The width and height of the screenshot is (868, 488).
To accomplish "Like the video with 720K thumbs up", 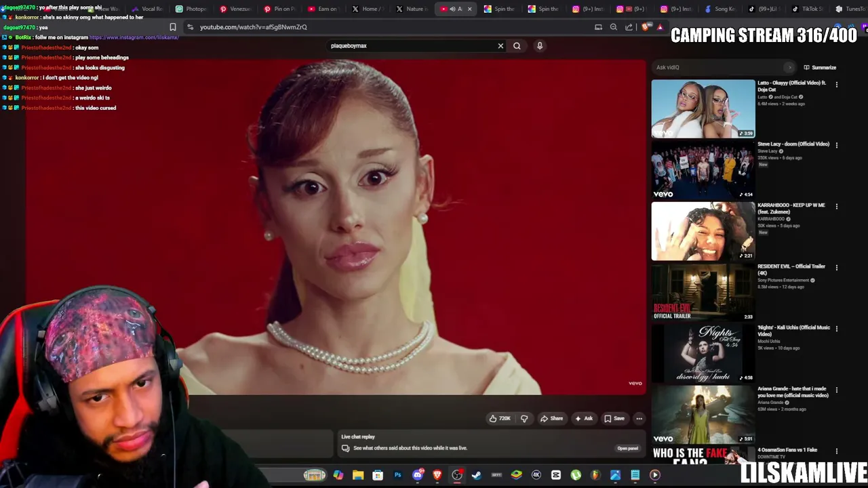I will point(500,419).
